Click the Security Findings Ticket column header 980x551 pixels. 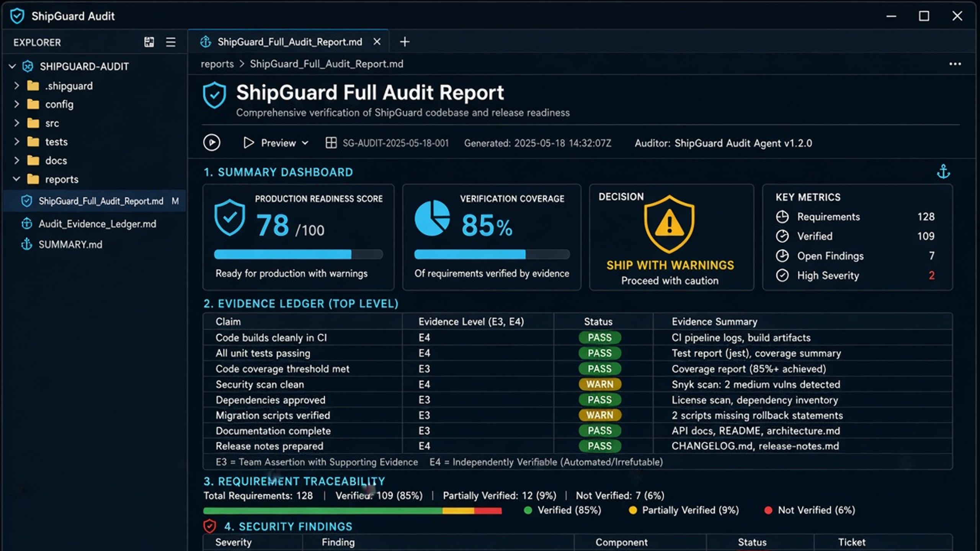(x=852, y=542)
